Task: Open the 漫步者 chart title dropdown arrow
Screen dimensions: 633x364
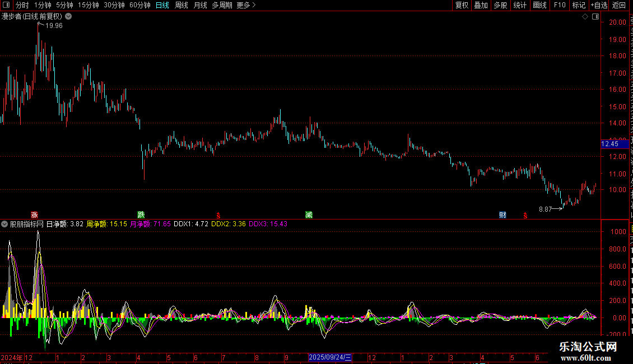Action: (x=69, y=17)
